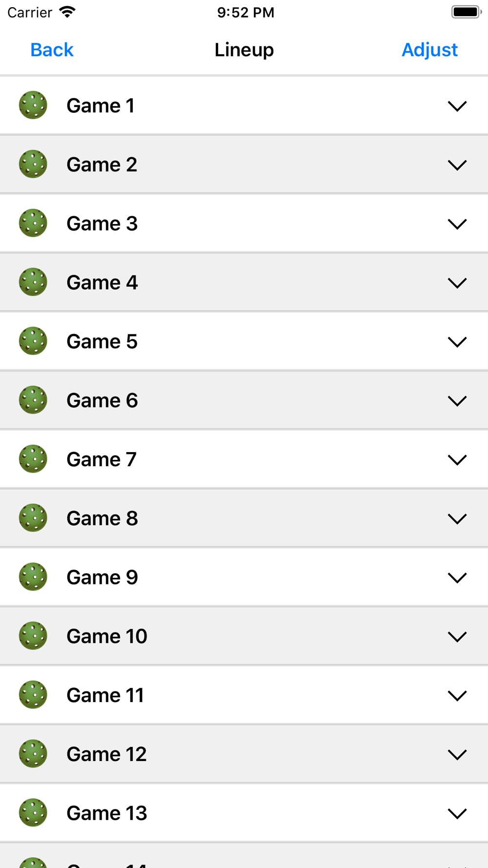Expand the Game 8 row chevron
The width and height of the screenshot is (488, 868).
click(x=457, y=519)
